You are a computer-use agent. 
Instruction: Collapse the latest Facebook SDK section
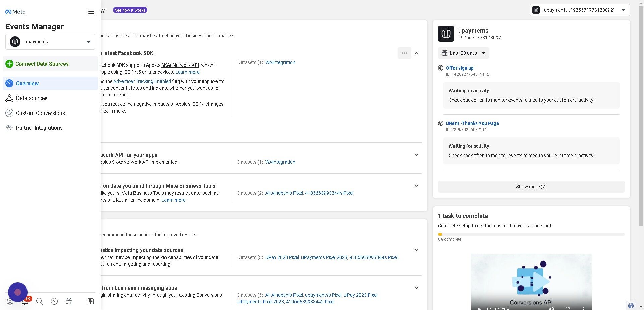[417, 53]
